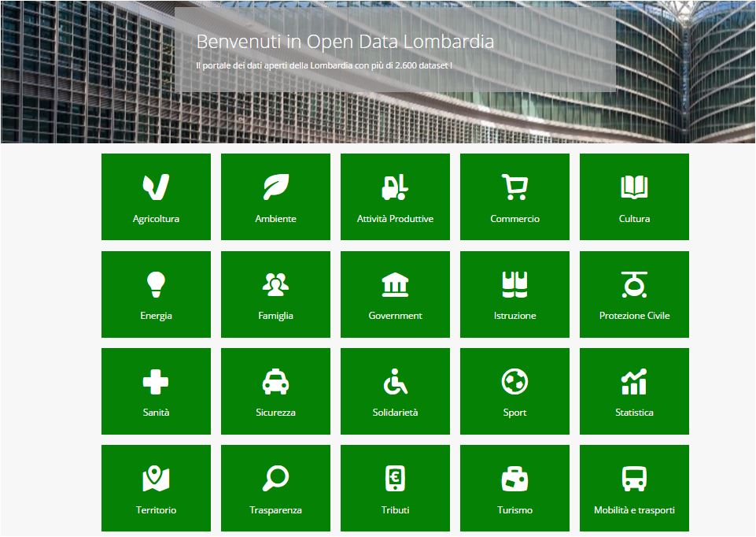The width and height of the screenshot is (756, 537).
Task: Open the Territorio map pin icon
Action: click(156, 478)
